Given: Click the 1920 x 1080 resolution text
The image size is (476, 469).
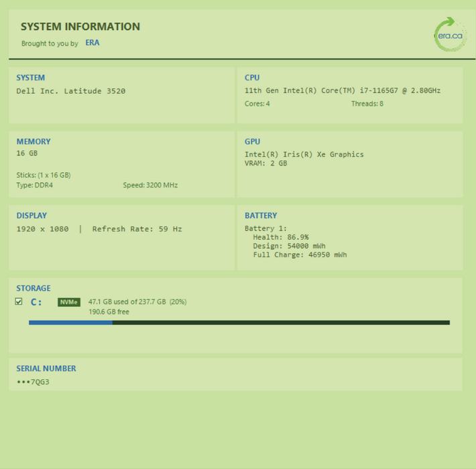Looking at the screenshot, I should 42,229.
